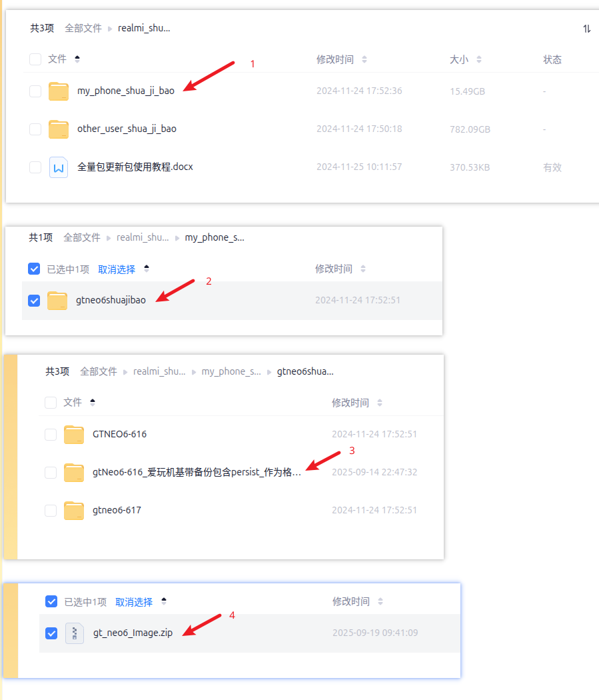Open folder name gtneo6-617
This screenshot has width=599, height=700.
click(x=117, y=510)
